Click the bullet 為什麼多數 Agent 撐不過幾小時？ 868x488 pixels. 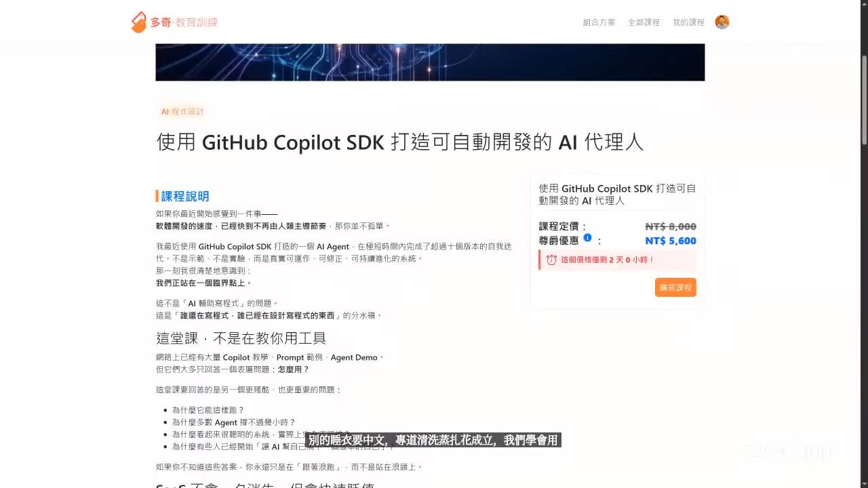tap(234, 422)
